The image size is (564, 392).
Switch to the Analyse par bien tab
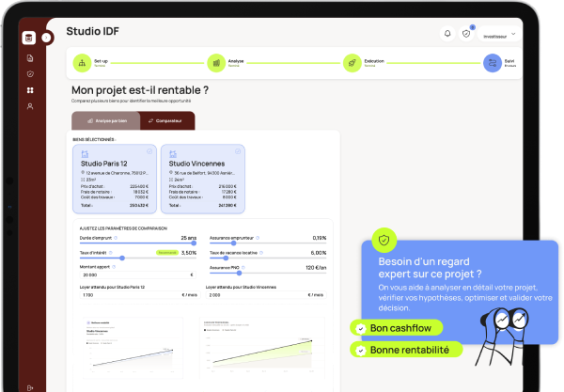(104, 121)
